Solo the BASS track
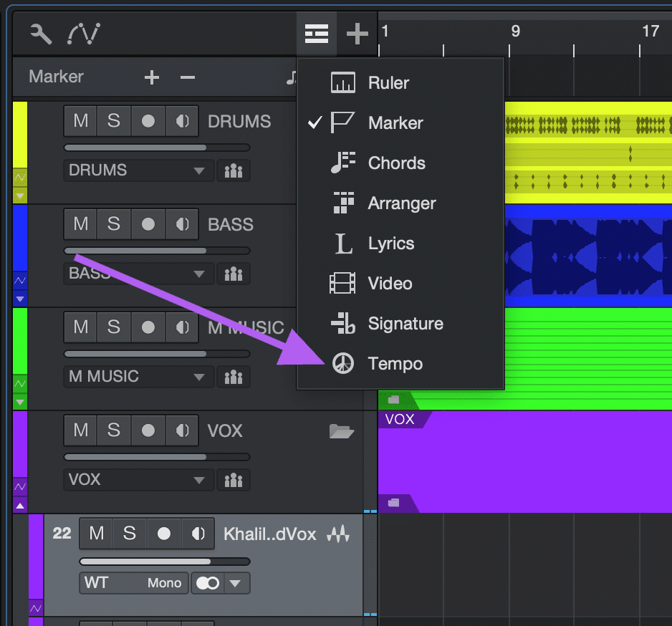This screenshot has height=626, width=672. [112, 223]
